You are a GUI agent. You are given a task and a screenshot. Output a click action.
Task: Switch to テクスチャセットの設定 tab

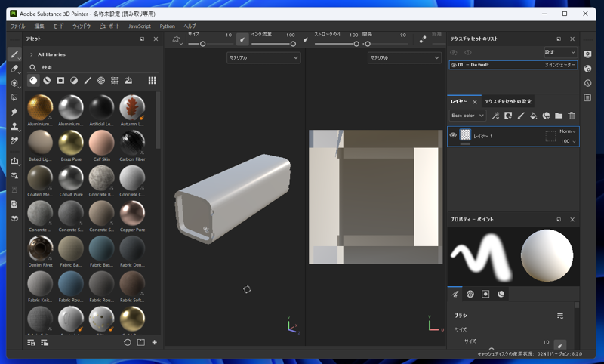(508, 101)
